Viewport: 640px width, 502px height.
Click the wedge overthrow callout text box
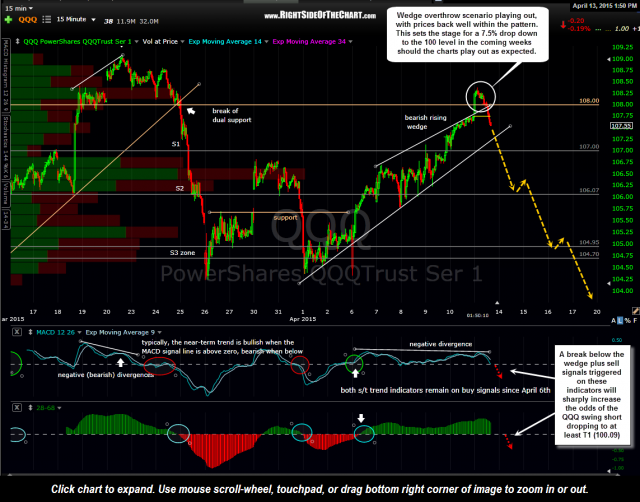[467, 34]
